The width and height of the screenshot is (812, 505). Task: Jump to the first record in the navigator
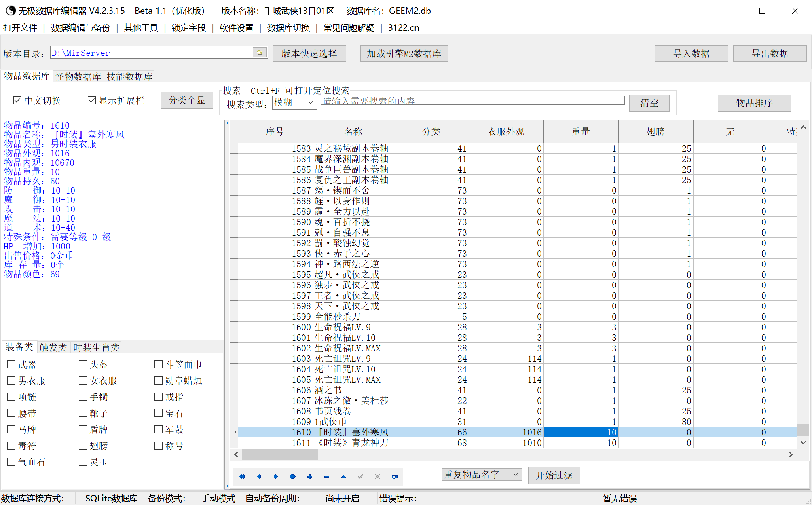(x=242, y=477)
